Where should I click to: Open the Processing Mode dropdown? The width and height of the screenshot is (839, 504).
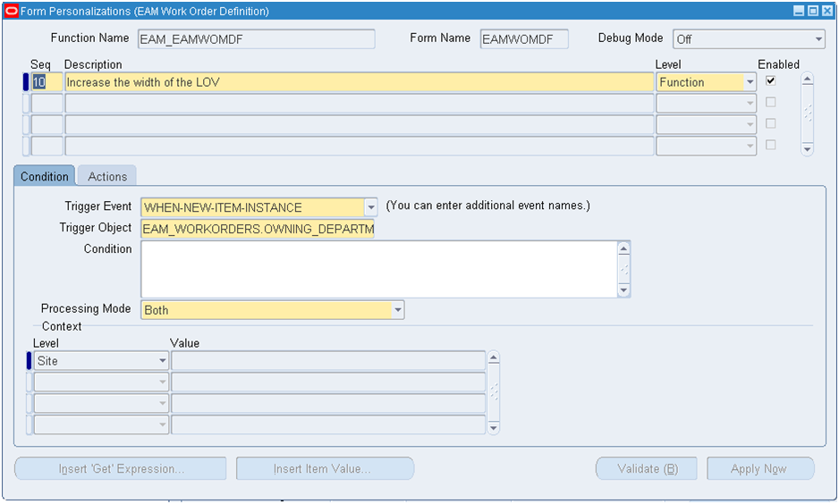click(397, 310)
